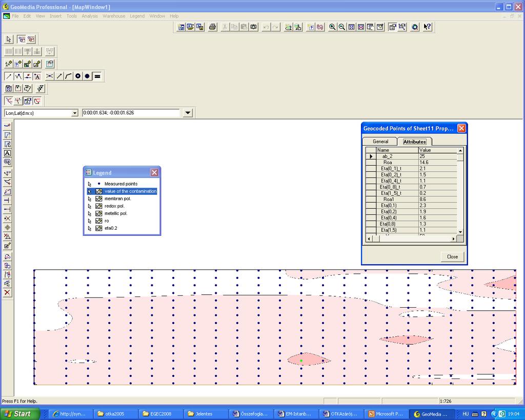The image size is (525, 420).
Task: Click the HU language indicator in tray
Action: tap(466, 414)
